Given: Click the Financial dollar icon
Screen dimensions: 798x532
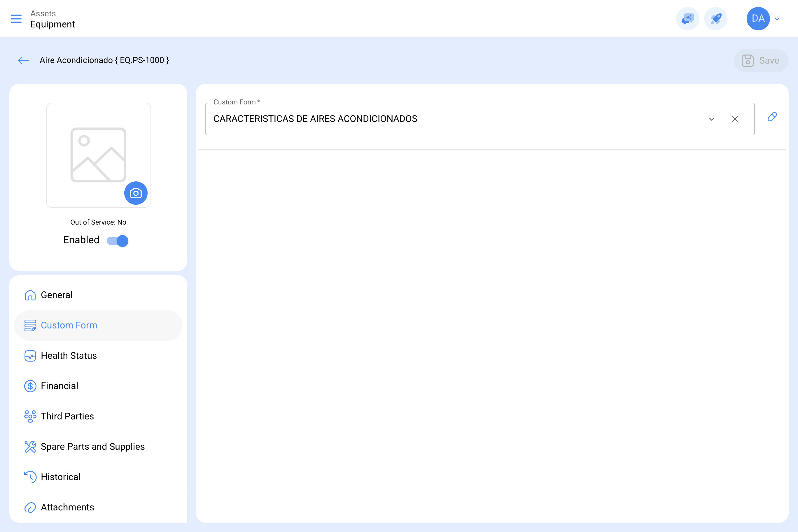Looking at the screenshot, I should (x=30, y=386).
